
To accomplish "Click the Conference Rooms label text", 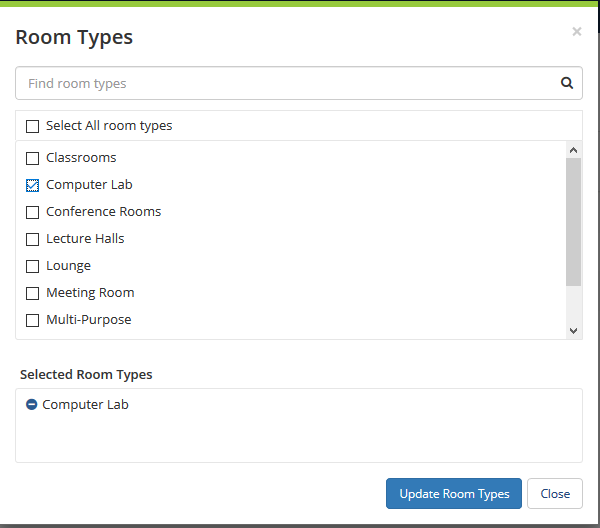I will coord(103,212).
